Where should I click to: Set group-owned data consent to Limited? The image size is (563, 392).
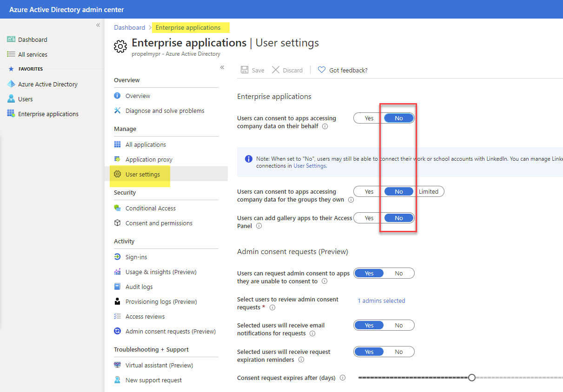tap(429, 191)
